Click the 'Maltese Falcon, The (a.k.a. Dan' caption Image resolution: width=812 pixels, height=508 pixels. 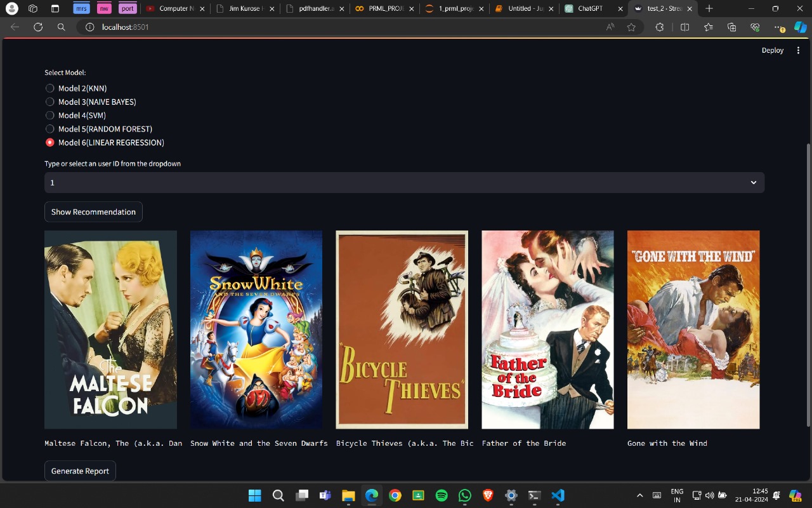point(114,443)
